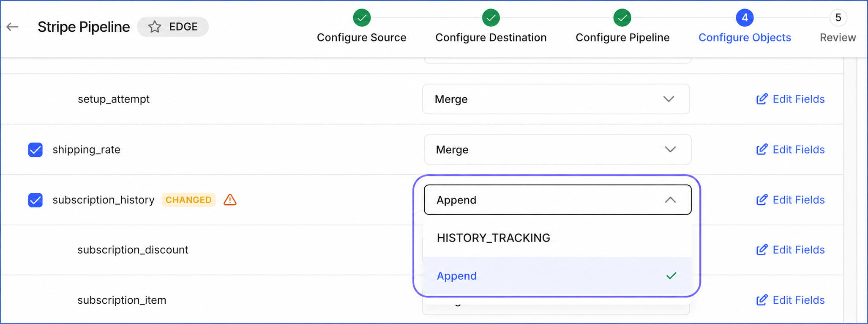Open the Merge dropdown for setup_attempt
The width and height of the screenshot is (868, 324).
tap(556, 99)
